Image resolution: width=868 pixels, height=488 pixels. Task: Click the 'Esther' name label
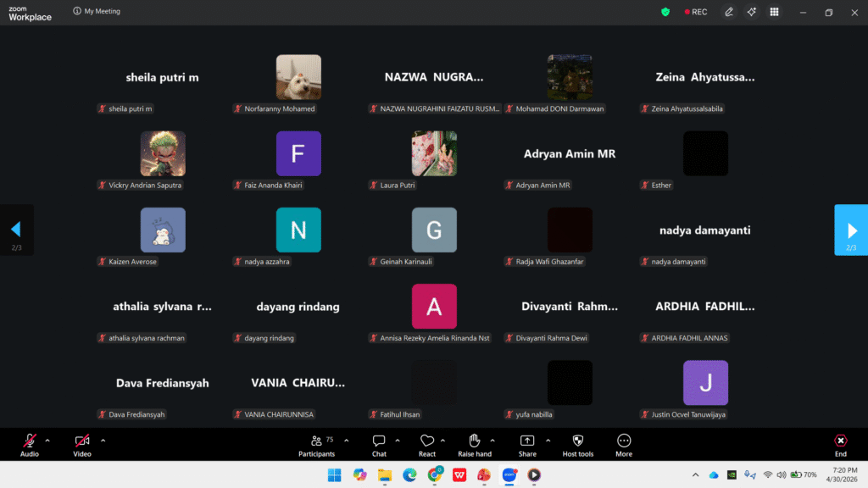click(661, 185)
